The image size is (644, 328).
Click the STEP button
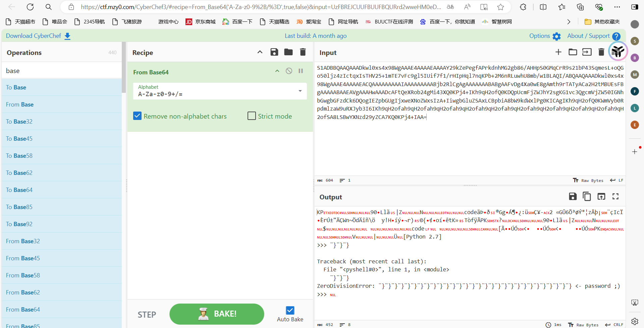(x=147, y=315)
